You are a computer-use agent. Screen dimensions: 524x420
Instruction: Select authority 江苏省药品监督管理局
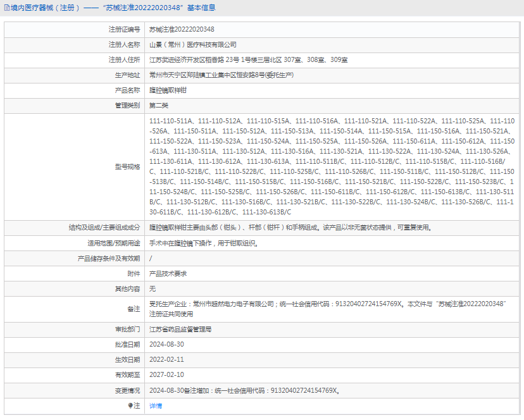point(180,330)
